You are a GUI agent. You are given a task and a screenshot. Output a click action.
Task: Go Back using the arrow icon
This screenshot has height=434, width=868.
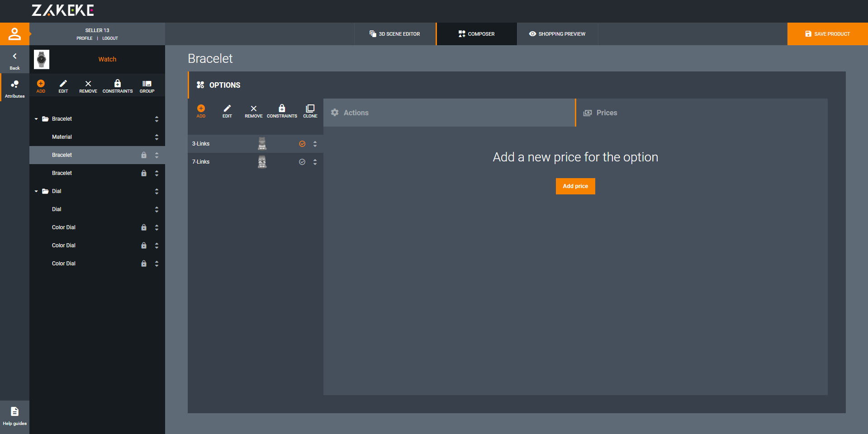click(x=14, y=57)
